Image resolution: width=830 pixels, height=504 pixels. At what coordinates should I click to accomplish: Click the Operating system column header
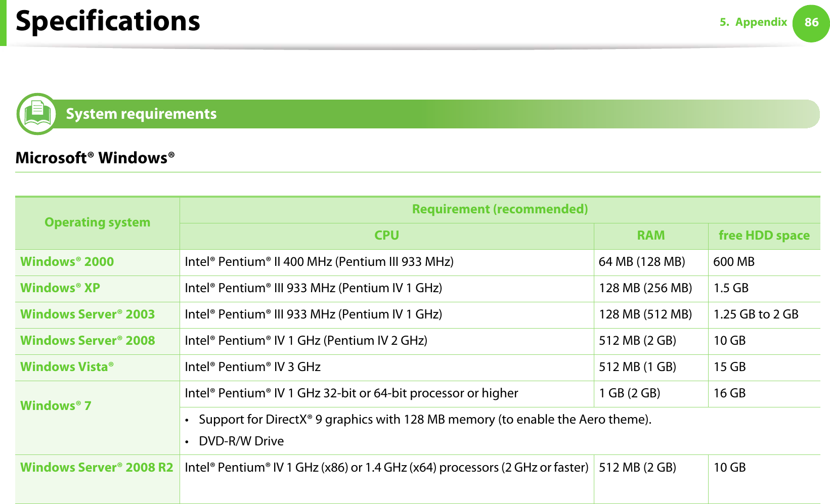point(97,222)
